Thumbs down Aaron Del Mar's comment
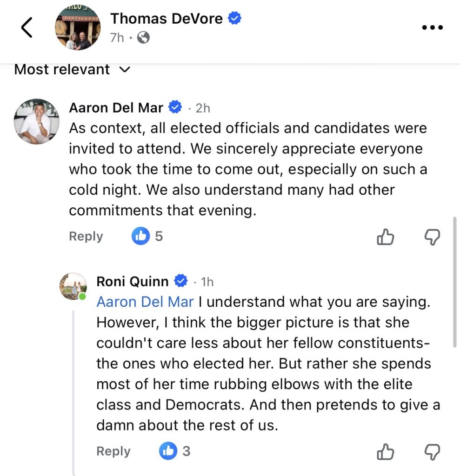Screen dimensions: 460x476 tap(433, 238)
